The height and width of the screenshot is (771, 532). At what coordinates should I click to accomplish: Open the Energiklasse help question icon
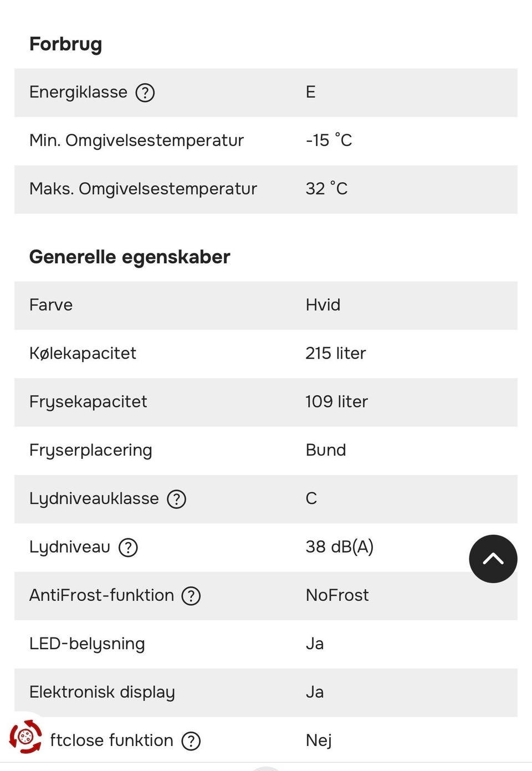145,93
